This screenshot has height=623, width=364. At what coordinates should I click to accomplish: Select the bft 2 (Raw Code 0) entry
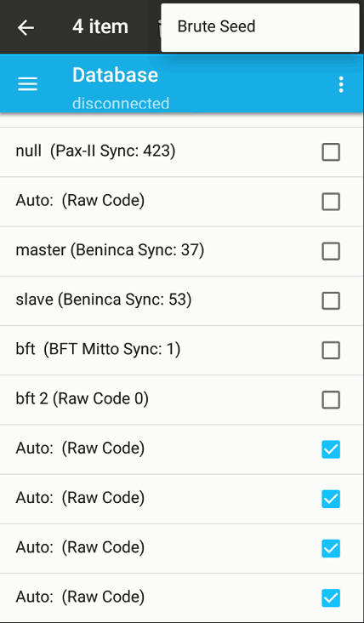[182, 400]
